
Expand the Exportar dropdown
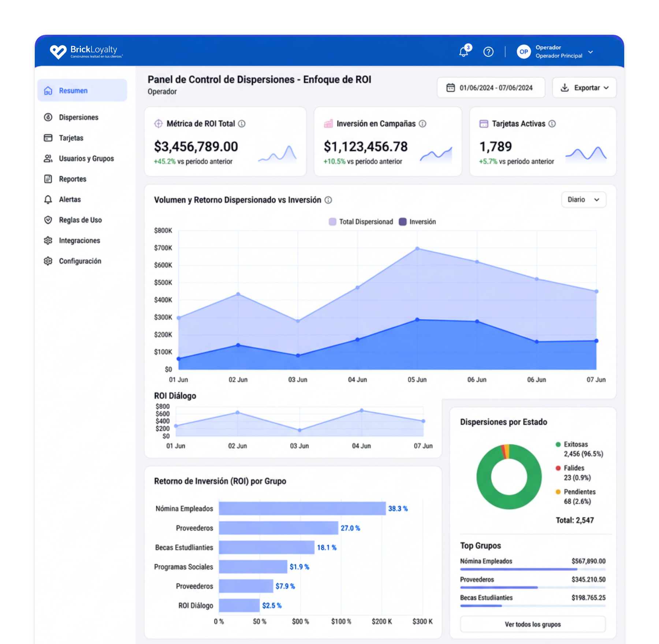coord(584,88)
